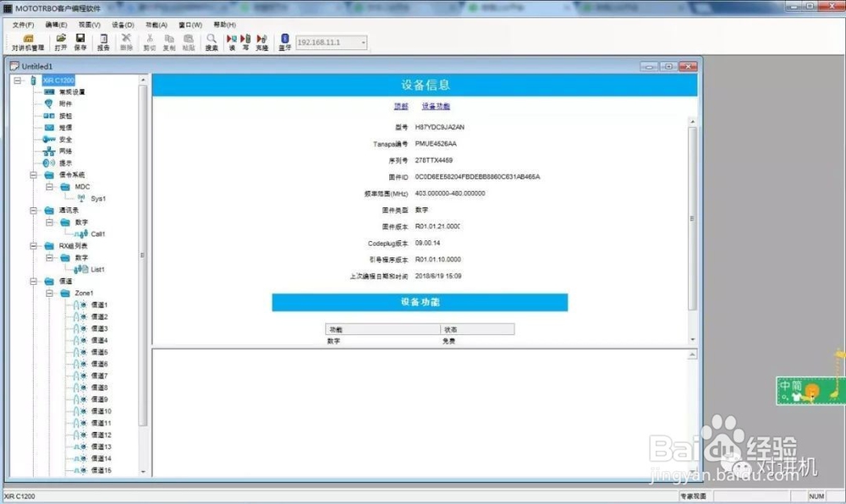Open the 文件(F) menu
846x504 pixels.
[23, 25]
